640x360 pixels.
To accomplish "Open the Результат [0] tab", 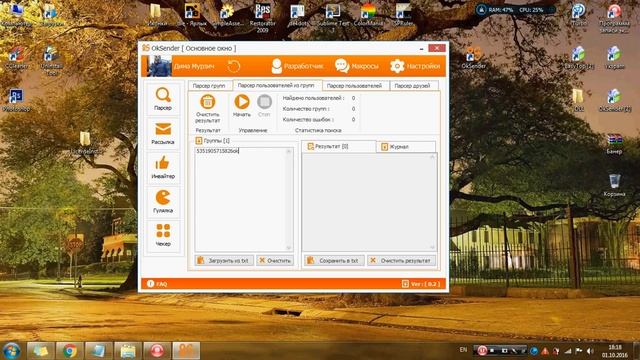I will (x=338, y=146).
